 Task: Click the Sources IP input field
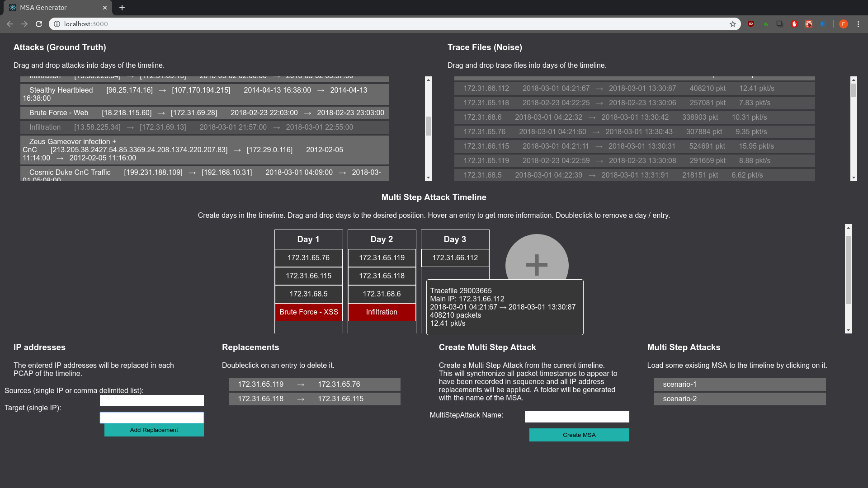click(151, 400)
